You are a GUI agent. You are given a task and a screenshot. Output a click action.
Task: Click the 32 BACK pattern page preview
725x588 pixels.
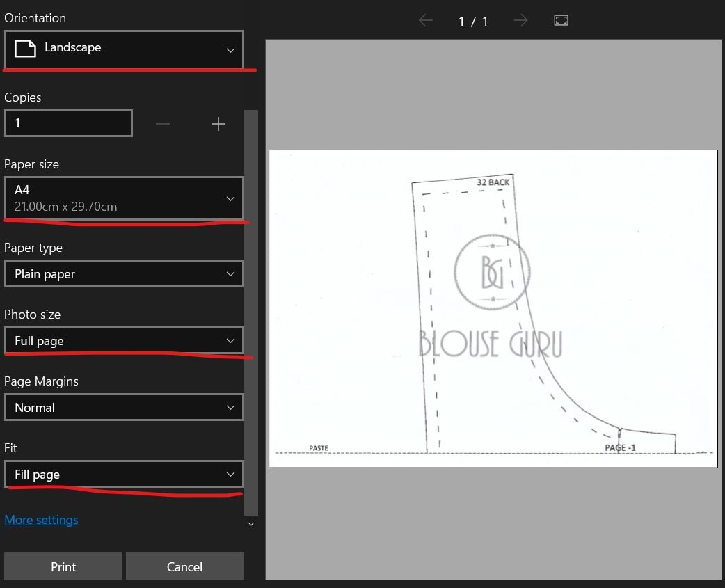[x=493, y=309]
